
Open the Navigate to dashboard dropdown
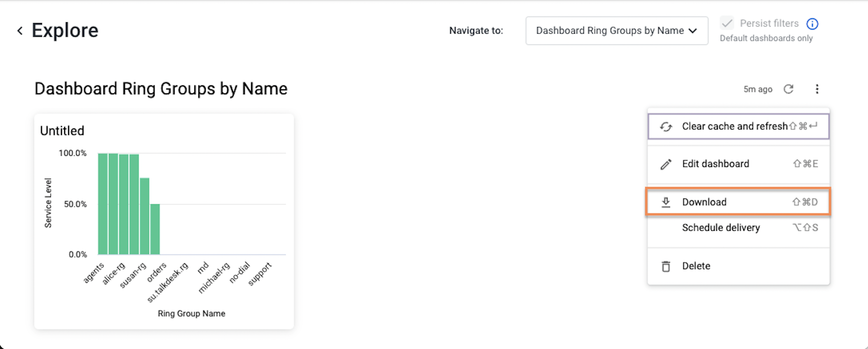(x=617, y=31)
